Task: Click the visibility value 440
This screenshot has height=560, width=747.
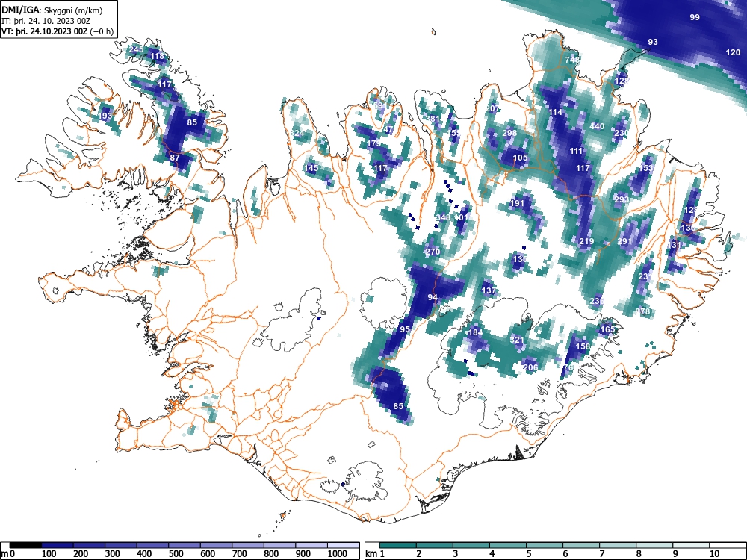Action: coord(597,126)
